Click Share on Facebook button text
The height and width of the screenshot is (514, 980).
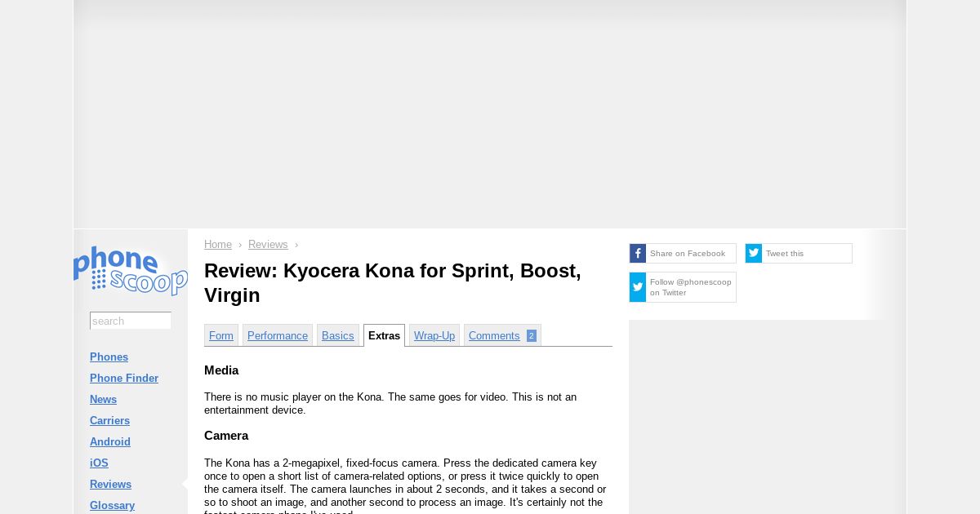pyautogui.click(x=688, y=254)
